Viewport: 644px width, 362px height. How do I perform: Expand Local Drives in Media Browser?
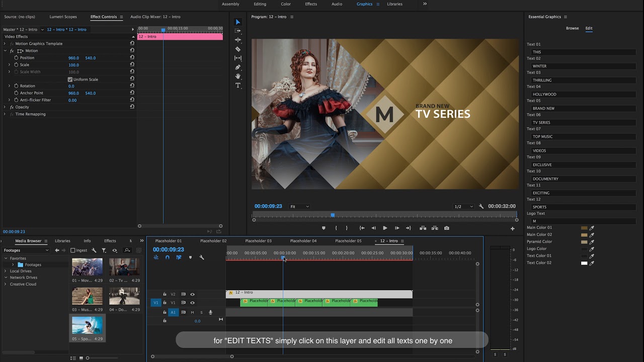click(6, 271)
